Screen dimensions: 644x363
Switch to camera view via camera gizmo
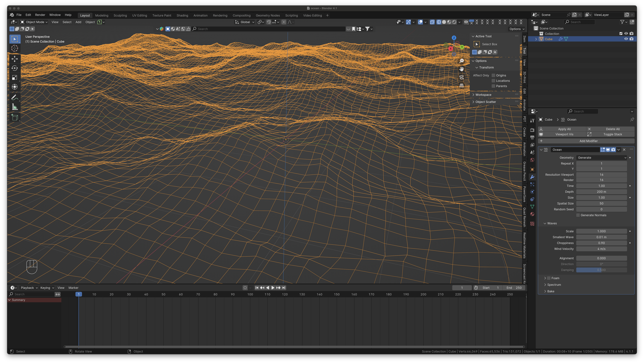462,77
